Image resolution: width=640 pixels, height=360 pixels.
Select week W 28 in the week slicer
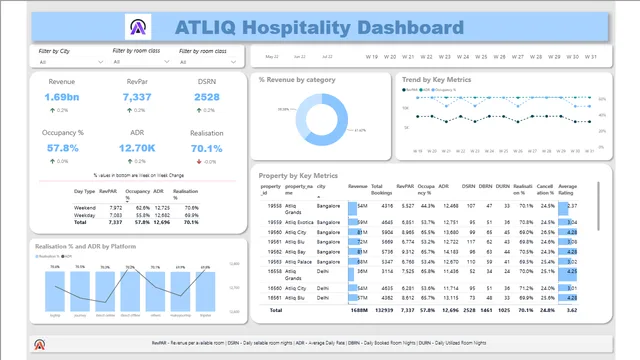536,57
